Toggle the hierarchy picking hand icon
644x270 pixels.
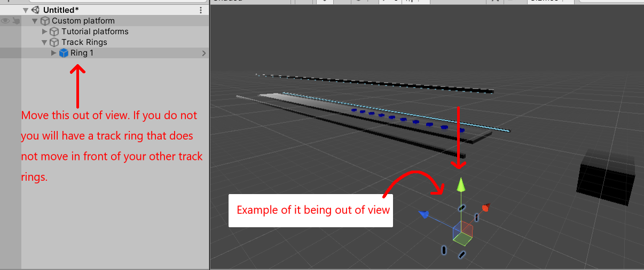pos(16,21)
